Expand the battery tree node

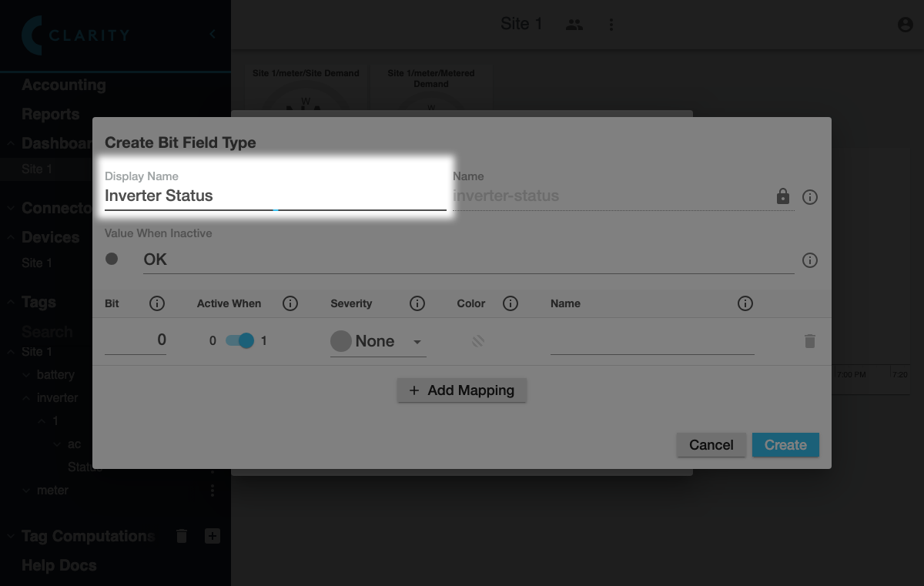click(x=27, y=375)
